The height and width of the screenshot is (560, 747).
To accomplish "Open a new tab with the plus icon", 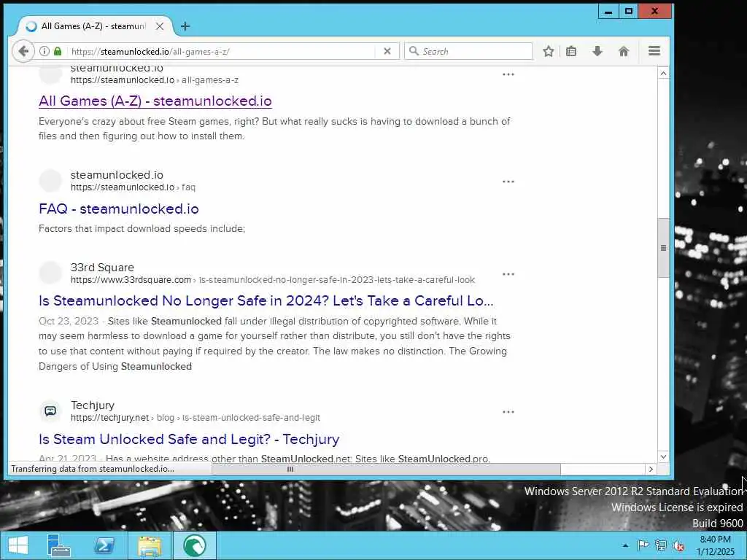I will pos(185,26).
